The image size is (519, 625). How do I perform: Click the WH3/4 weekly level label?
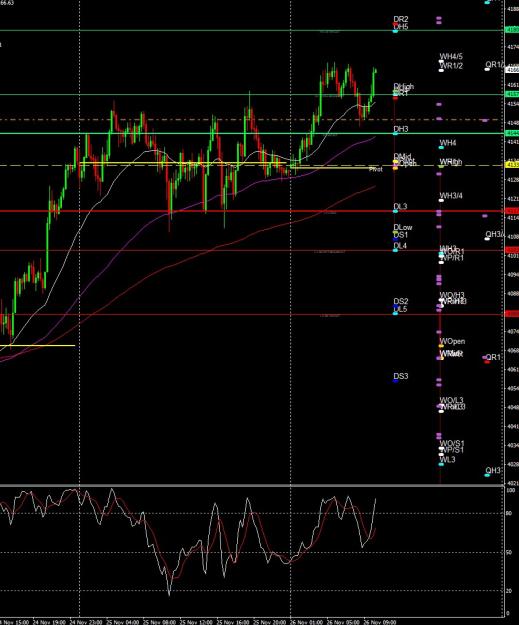pos(451,196)
